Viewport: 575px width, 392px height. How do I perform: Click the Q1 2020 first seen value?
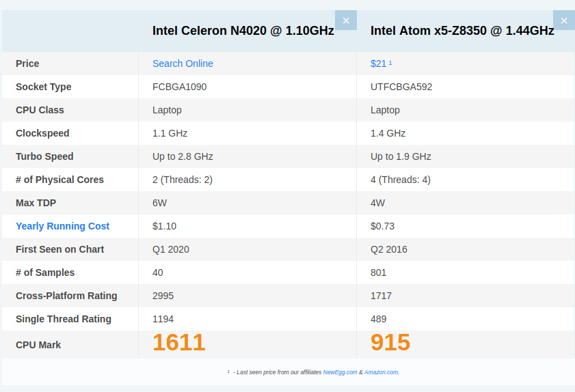171,249
